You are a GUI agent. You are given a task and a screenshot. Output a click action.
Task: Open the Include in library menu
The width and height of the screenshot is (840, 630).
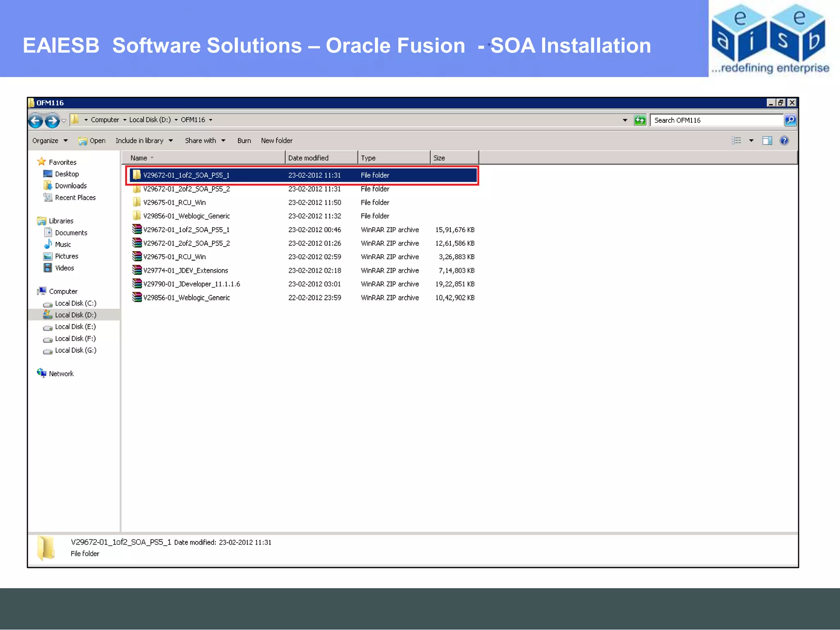pos(144,141)
